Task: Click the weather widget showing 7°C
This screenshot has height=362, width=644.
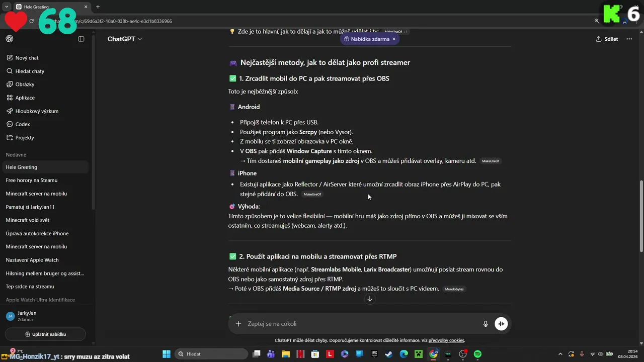Action: [x=16, y=351]
